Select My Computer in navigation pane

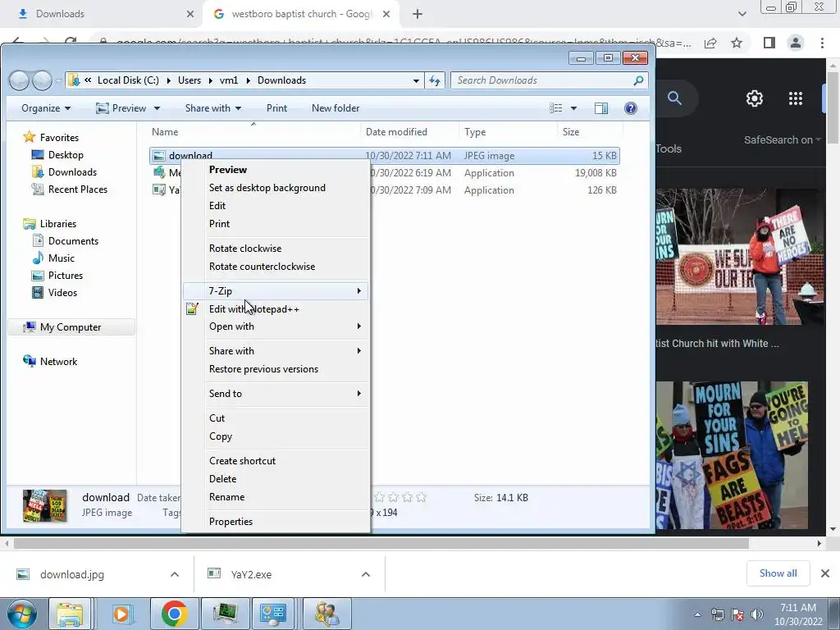[71, 327]
